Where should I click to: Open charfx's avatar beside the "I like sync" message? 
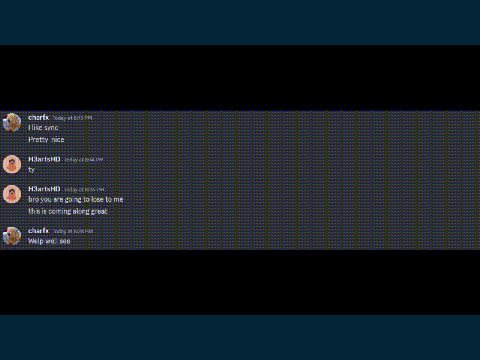tap(12, 122)
